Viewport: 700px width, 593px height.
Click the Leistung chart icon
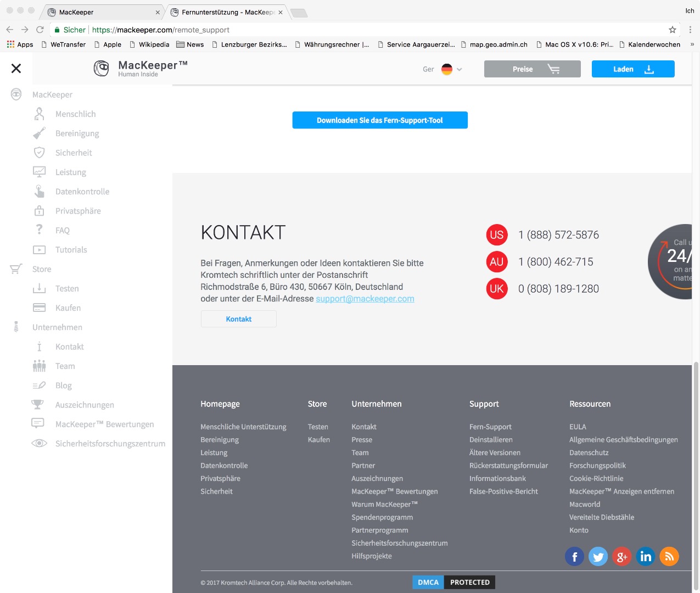pyautogui.click(x=39, y=172)
